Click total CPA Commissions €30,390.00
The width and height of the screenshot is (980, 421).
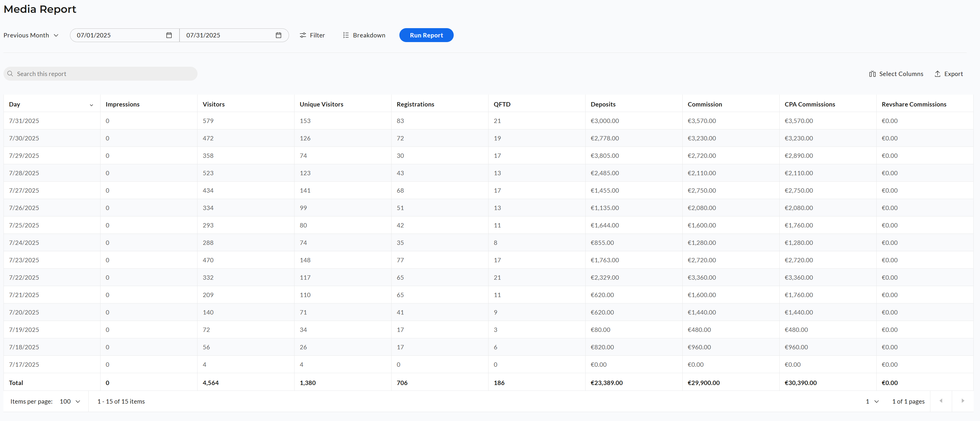pos(800,383)
